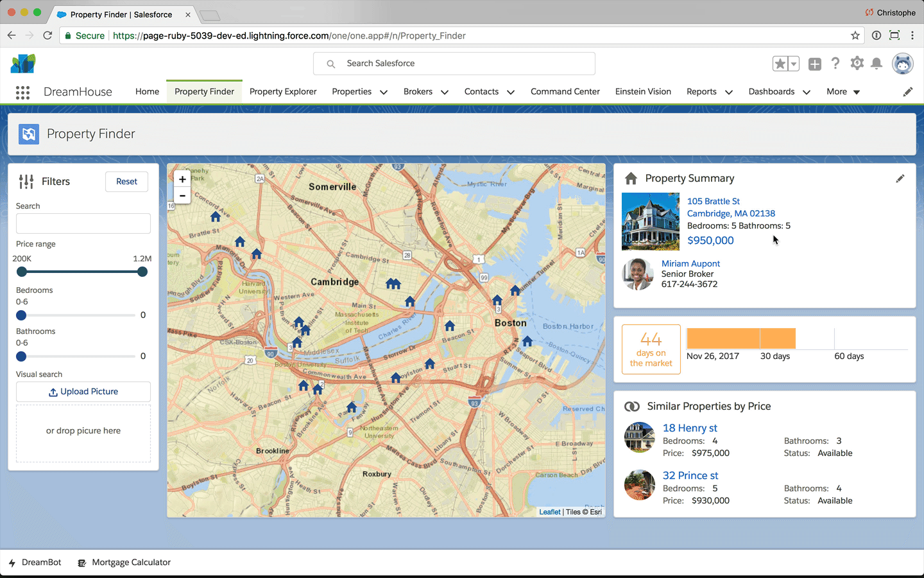Expand the Properties tab dropdown chevron
Screen dimensions: 924x578
coord(384,92)
